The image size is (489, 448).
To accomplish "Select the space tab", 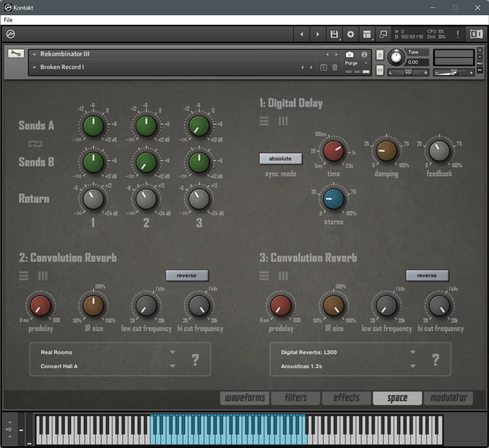I will click(x=397, y=398).
